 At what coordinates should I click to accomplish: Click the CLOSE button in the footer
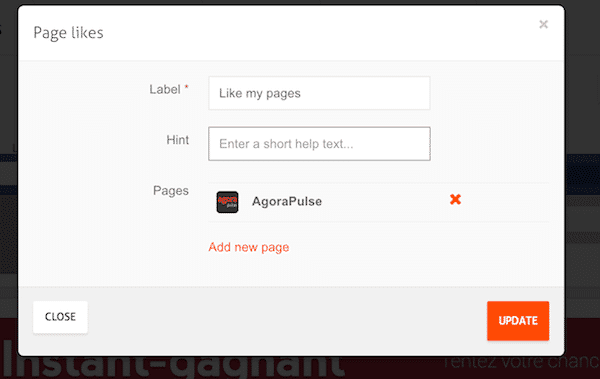pyautogui.click(x=60, y=317)
